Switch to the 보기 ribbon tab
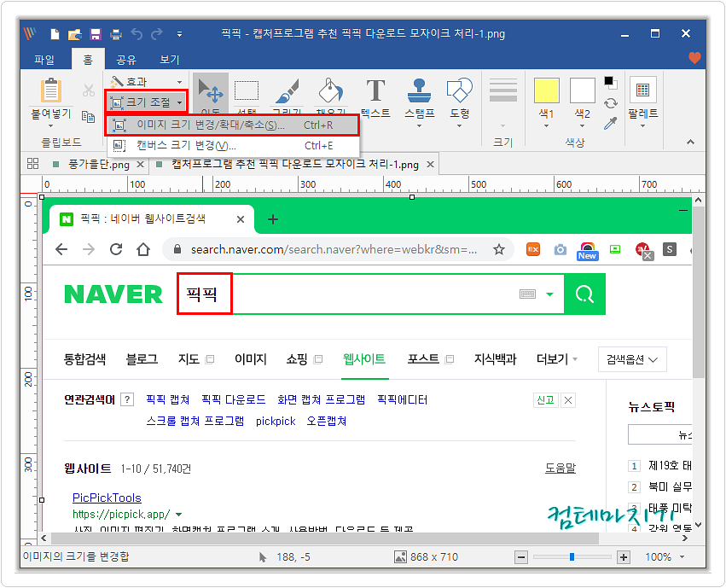This screenshot has width=726, height=588. click(x=170, y=60)
